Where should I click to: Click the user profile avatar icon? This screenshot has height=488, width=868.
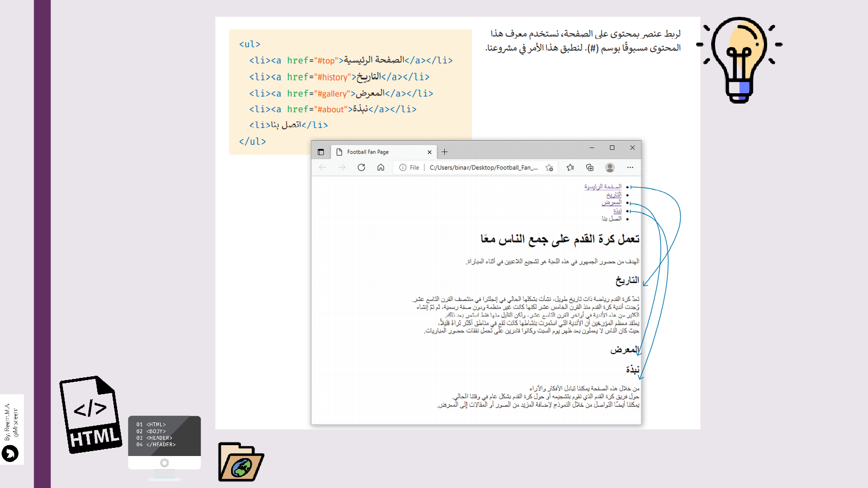(610, 168)
